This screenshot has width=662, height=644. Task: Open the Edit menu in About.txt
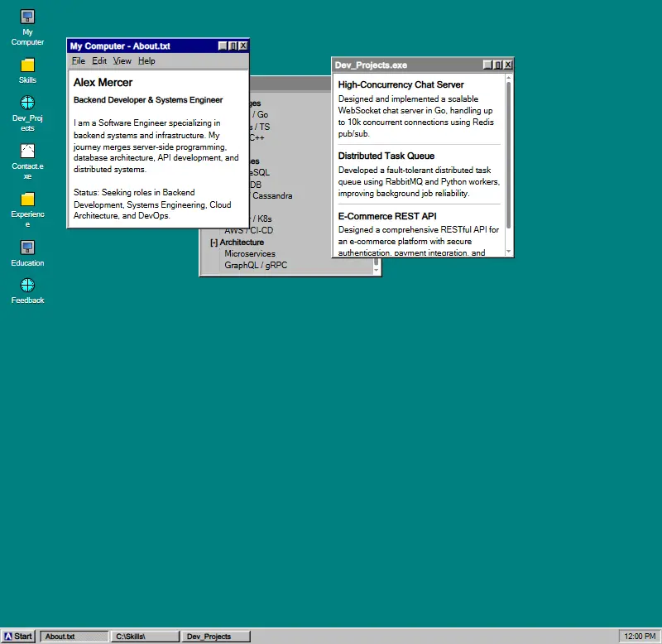coord(99,60)
